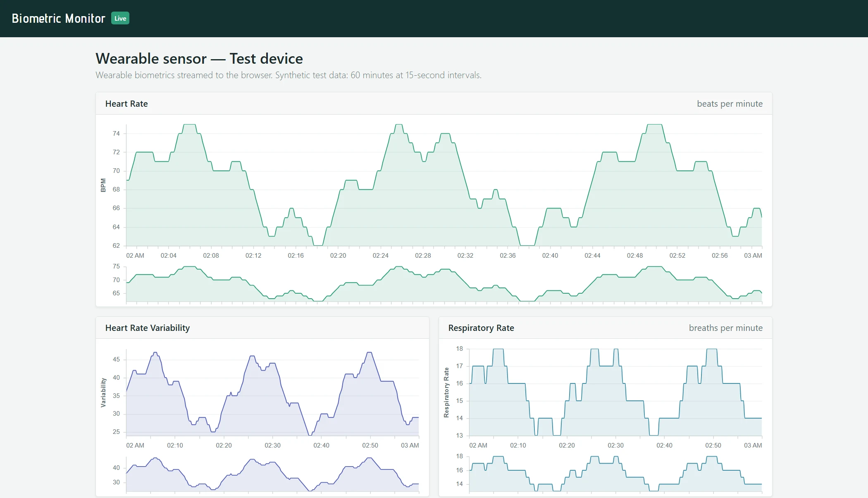
Task: Click the Respiratory Rate y-axis label
Action: click(x=446, y=393)
